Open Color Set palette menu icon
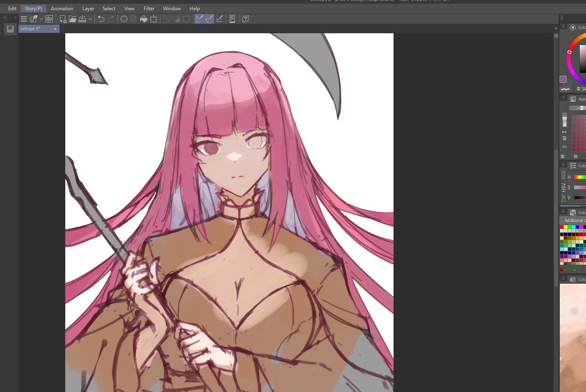The height and width of the screenshot is (392, 586). click(x=563, y=212)
